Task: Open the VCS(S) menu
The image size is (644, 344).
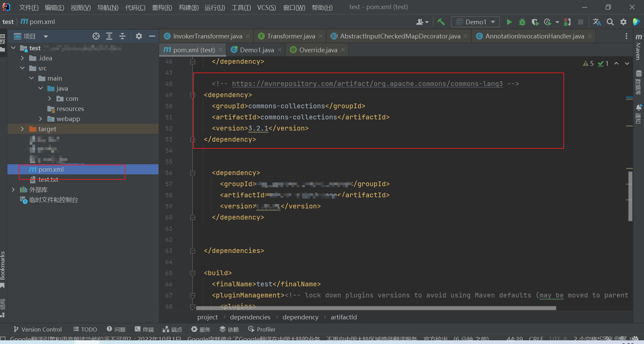Action: click(x=266, y=7)
